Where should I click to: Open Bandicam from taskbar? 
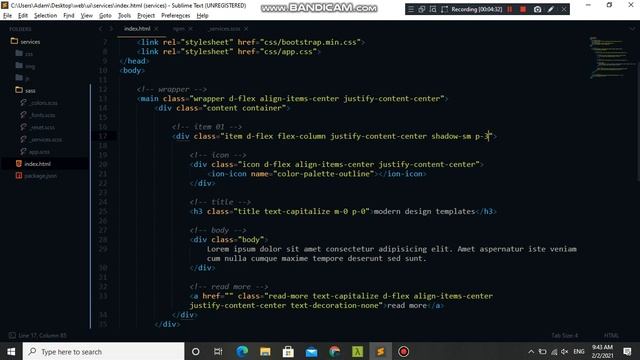(404, 351)
